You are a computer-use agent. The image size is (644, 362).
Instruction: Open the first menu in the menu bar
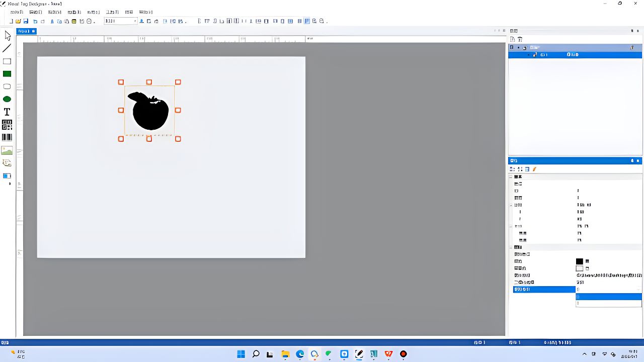pos(17,12)
